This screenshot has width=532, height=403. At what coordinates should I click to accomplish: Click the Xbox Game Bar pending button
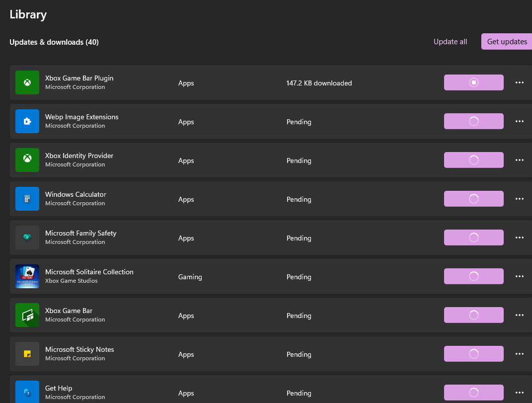tap(474, 315)
